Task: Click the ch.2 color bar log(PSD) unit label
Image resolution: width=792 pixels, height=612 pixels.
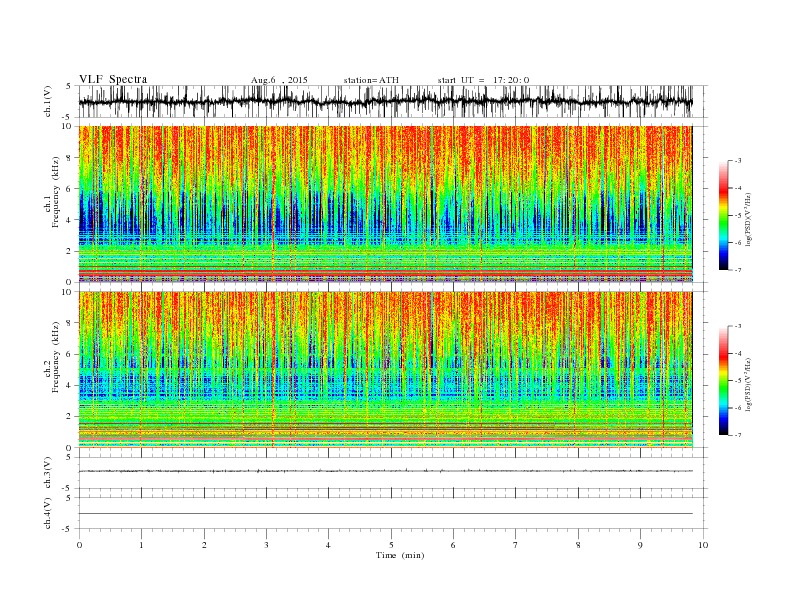Action: click(x=750, y=384)
